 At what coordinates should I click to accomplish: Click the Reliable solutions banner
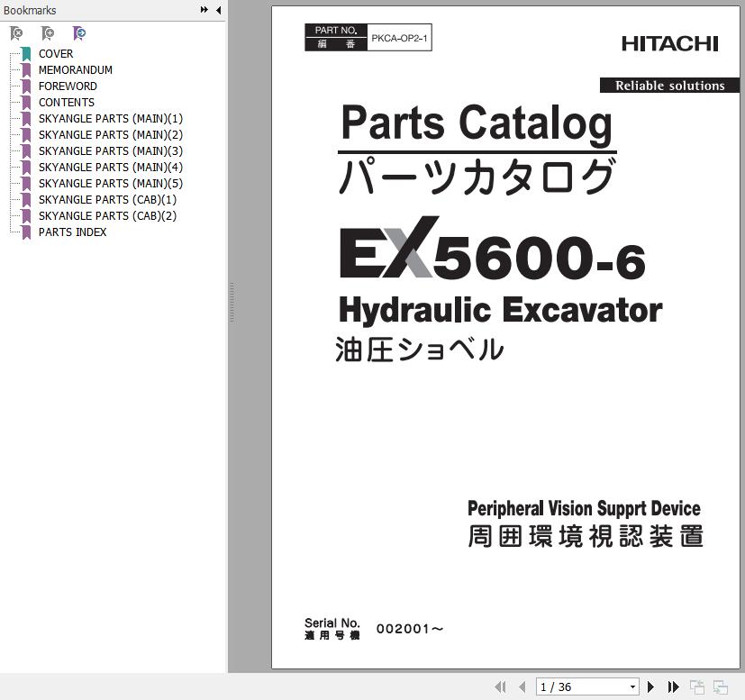coord(670,86)
